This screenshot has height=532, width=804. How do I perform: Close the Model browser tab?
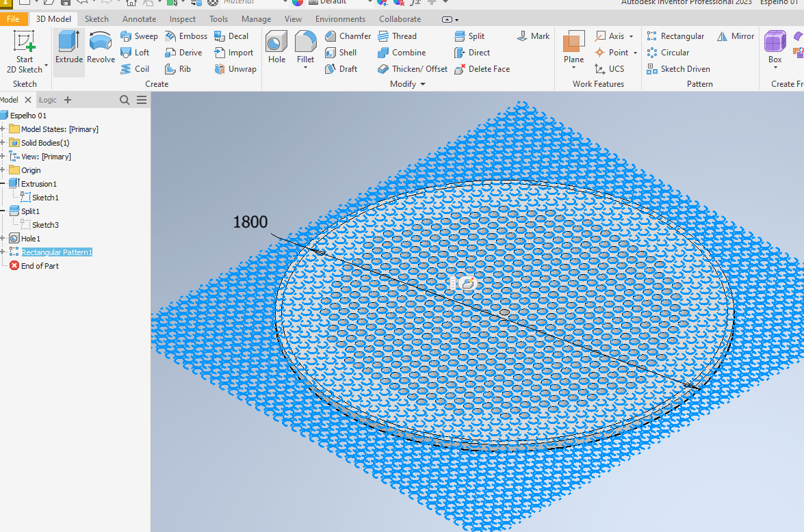click(28, 100)
